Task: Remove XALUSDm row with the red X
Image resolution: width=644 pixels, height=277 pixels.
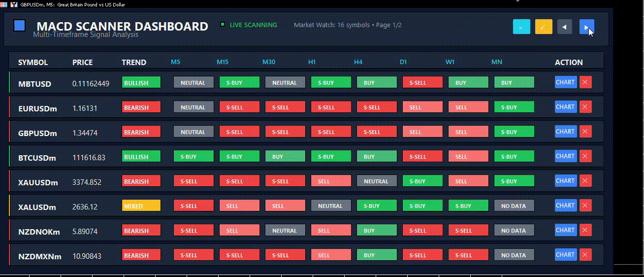Action: click(585, 206)
